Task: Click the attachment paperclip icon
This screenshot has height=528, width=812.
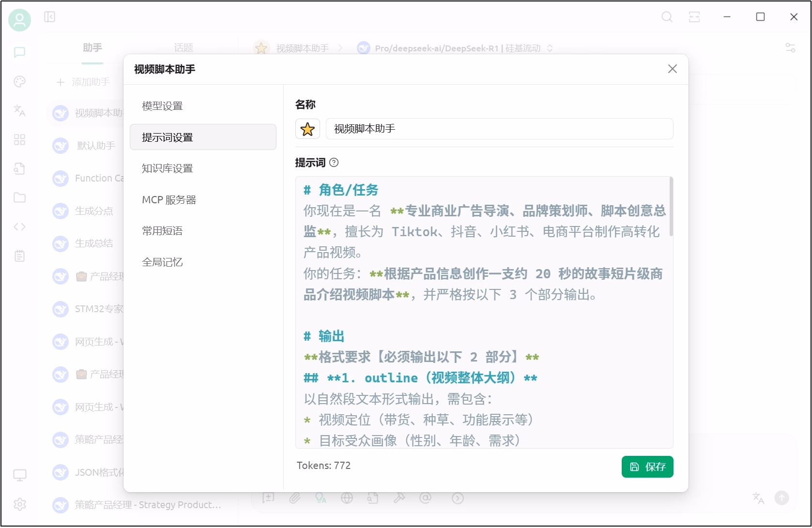Action: tap(294, 498)
